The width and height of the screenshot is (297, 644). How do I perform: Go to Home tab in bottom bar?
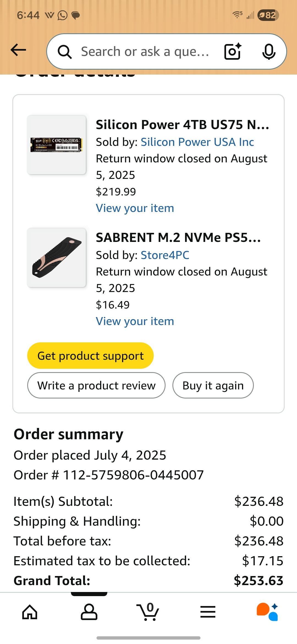pyautogui.click(x=30, y=612)
